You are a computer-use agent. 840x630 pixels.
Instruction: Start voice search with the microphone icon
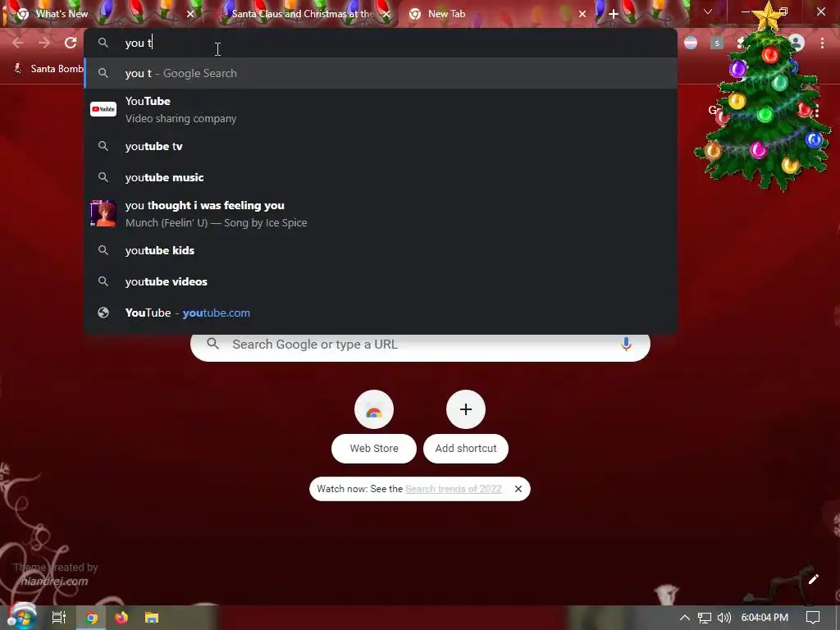626,345
